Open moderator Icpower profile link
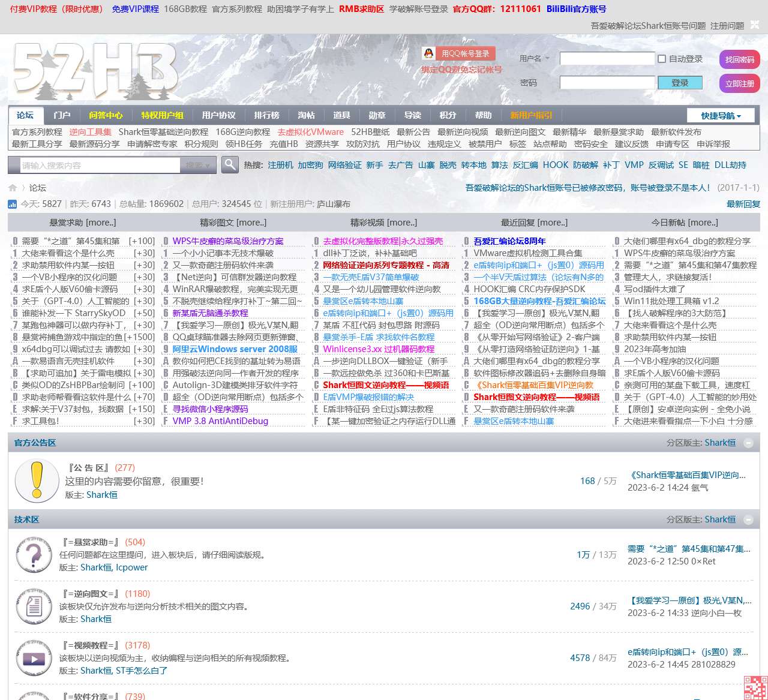 (131, 567)
